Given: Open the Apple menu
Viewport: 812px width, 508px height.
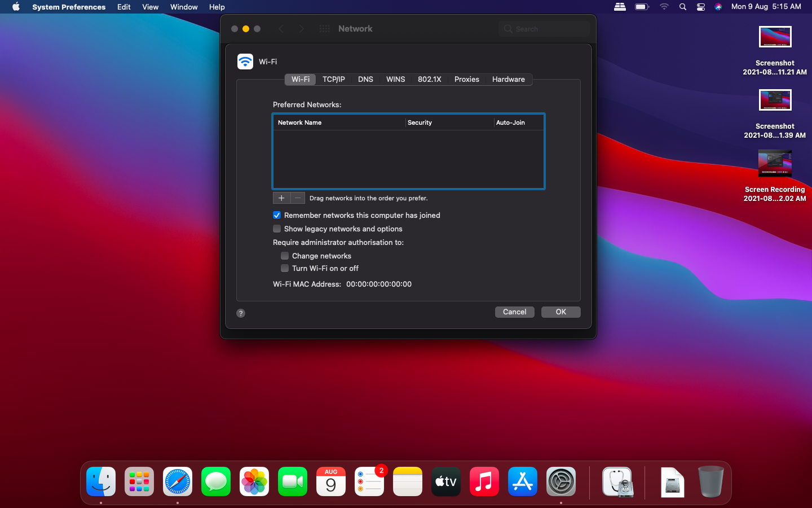Looking at the screenshot, I should pos(16,7).
